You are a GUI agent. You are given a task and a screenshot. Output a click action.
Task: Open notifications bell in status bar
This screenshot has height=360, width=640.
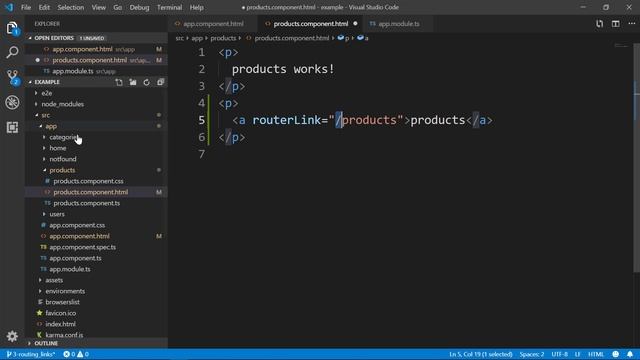(x=630, y=354)
